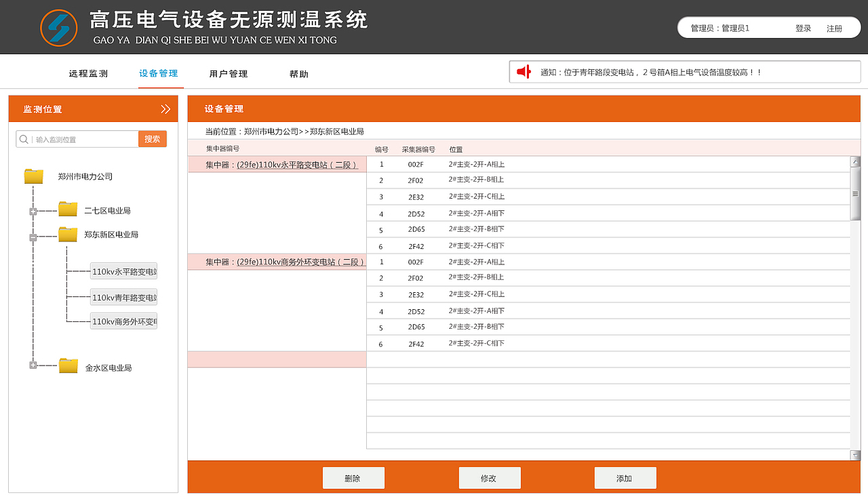Screen dimensions: 868x499
Task: Click the folder icon beside 郑州市电力公司
Action: (33, 175)
